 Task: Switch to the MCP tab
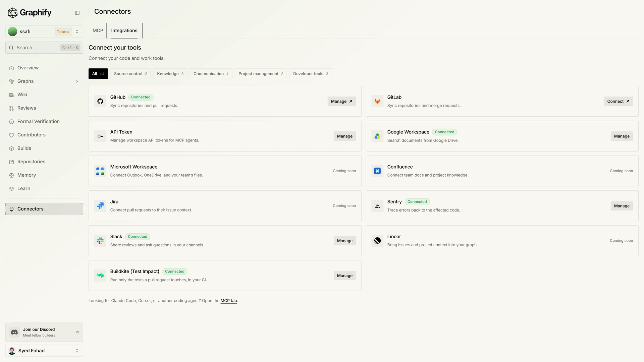(98, 31)
